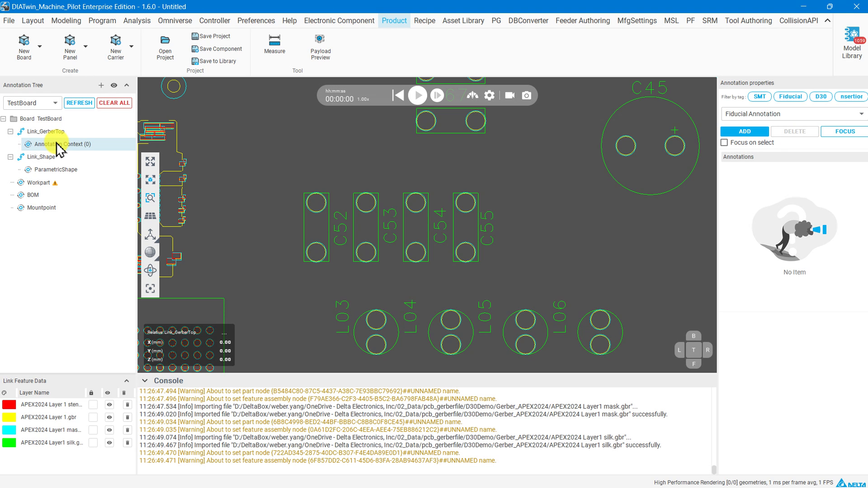Image resolution: width=868 pixels, height=488 pixels.
Task: Switch to the Electronic Component tab
Action: pyautogui.click(x=339, y=20)
